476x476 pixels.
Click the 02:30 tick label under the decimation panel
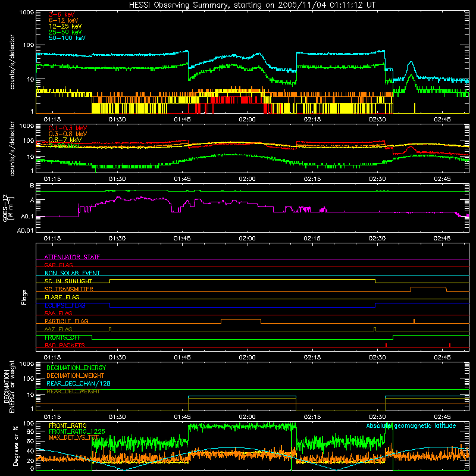(x=377, y=417)
